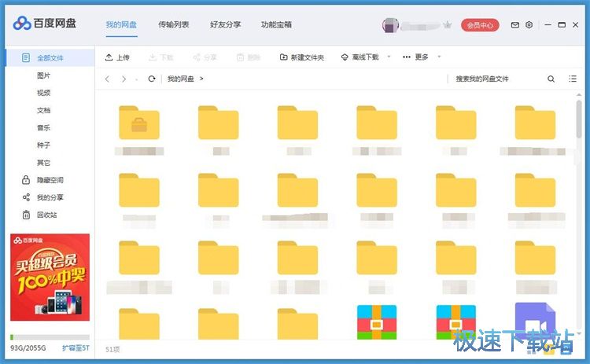Expand the 离线下载 dropdown arrow
590x364 pixels.
pyautogui.click(x=389, y=57)
